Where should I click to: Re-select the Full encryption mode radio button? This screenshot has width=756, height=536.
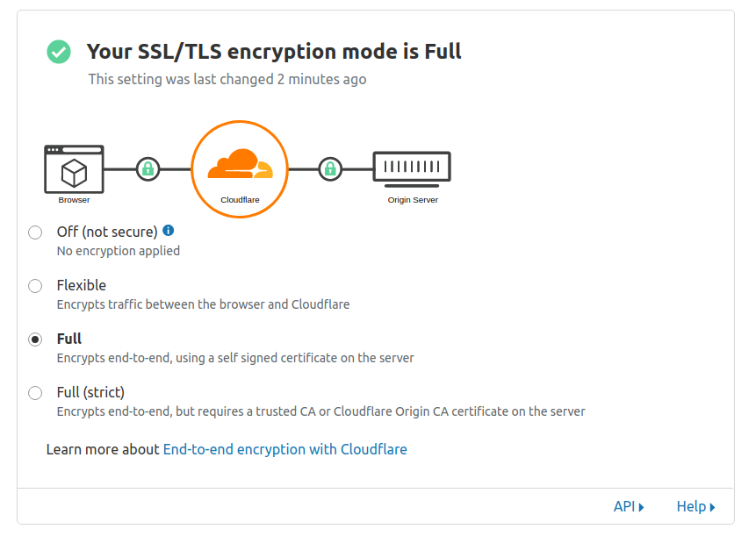pos(35,339)
